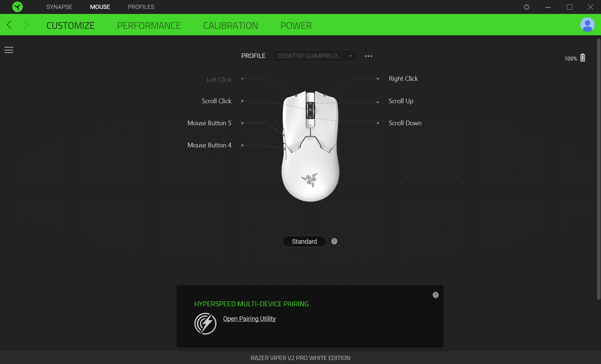Click the Hyperspeed lightning bolt icon
The width and height of the screenshot is (601, 364).
[206, 323]
